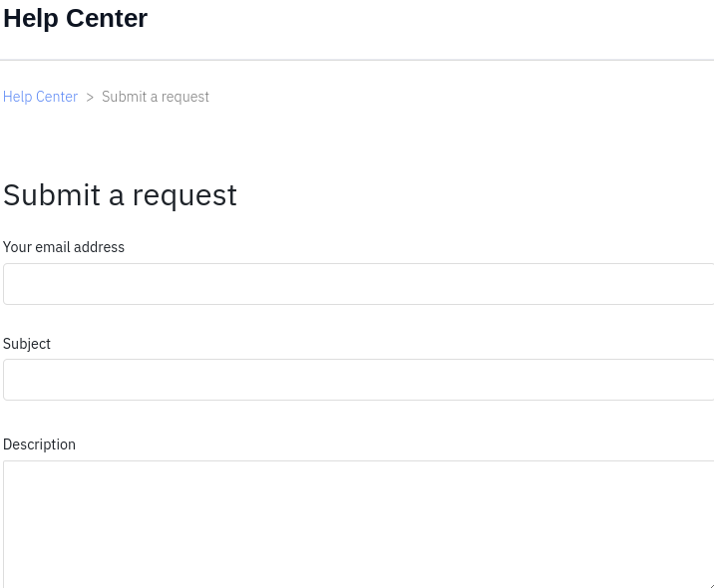Focus the Your email address field
714x588 pixels.
click(x=358, y=283)
